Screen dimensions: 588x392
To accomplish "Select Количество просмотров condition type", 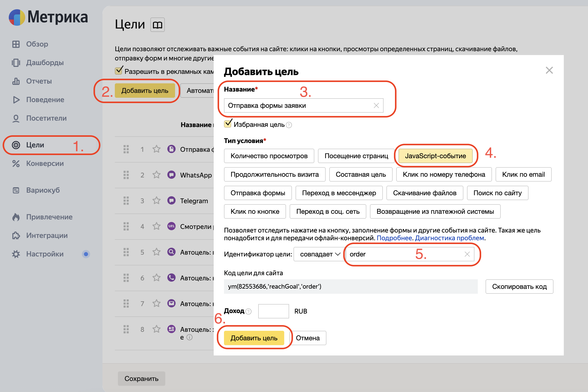I will [x=269, y=156].
